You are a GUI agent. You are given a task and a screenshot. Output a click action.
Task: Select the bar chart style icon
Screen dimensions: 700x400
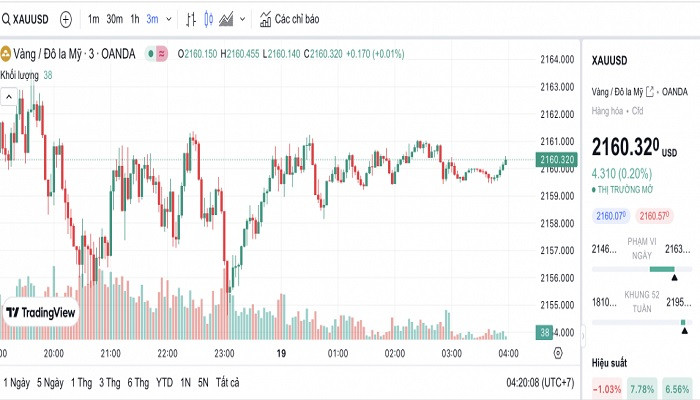(188, 19)
